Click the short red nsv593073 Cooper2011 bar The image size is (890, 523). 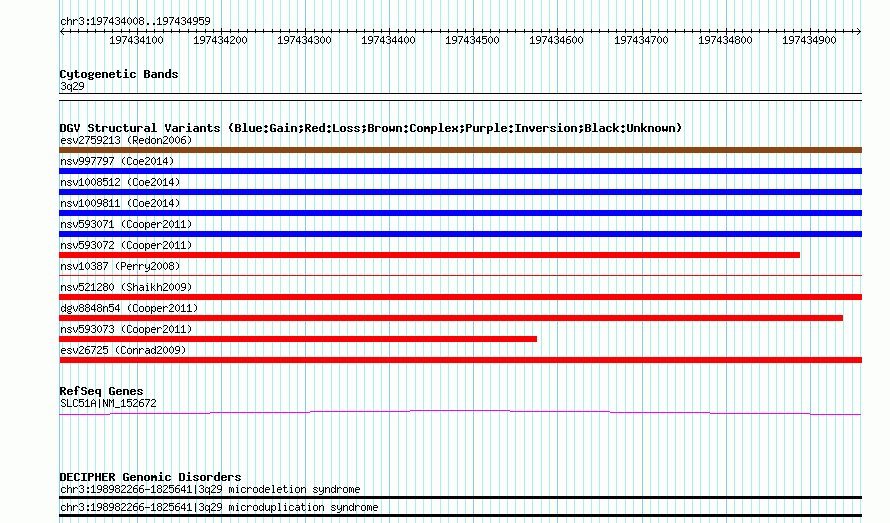click(298, 339)
